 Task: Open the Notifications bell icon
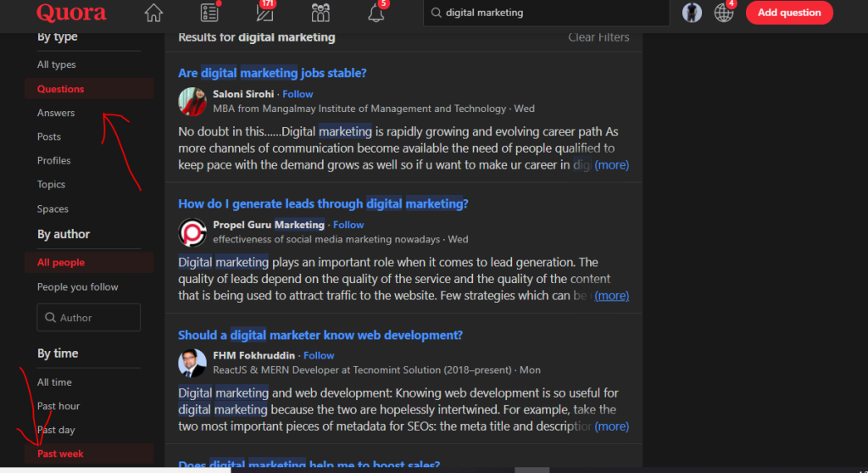pos(376,13)
